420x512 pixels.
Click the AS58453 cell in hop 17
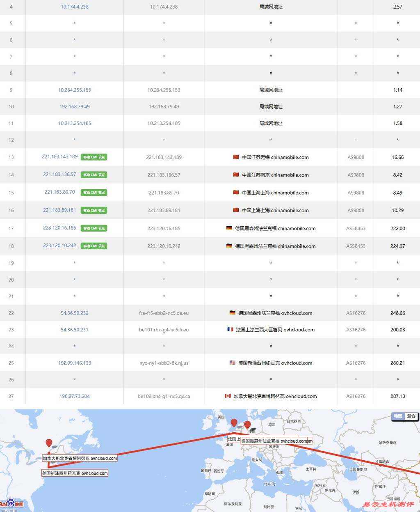click(x=356, y=228)
